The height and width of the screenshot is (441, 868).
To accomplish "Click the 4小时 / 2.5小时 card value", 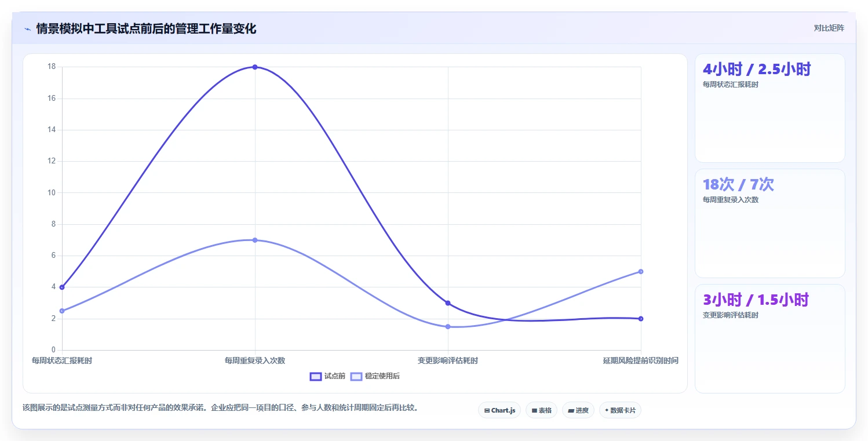I will [x=757, y=69].
